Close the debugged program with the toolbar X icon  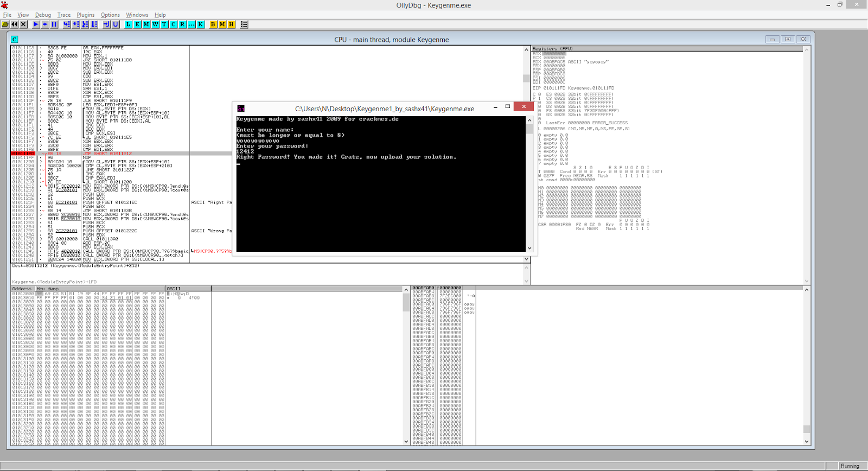(x=23, y=24)
